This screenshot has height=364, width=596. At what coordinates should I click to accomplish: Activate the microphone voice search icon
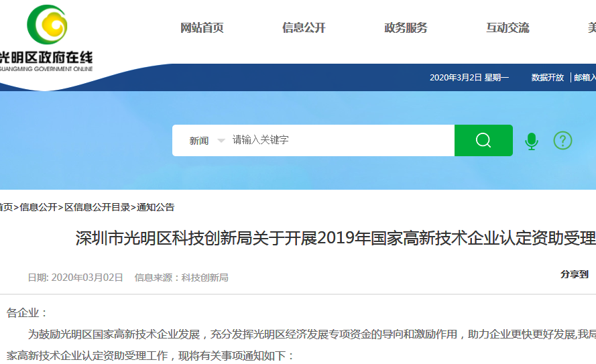532,141
